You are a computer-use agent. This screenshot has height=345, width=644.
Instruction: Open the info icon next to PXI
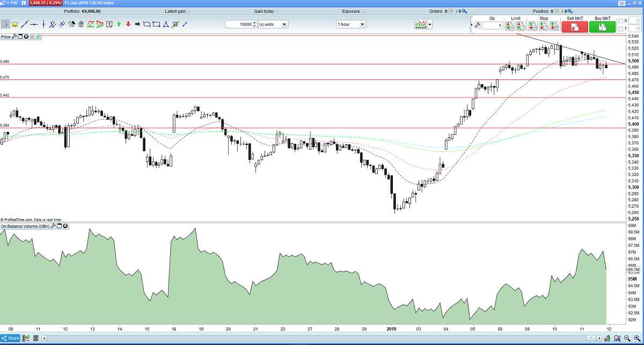tap(24, 3)
